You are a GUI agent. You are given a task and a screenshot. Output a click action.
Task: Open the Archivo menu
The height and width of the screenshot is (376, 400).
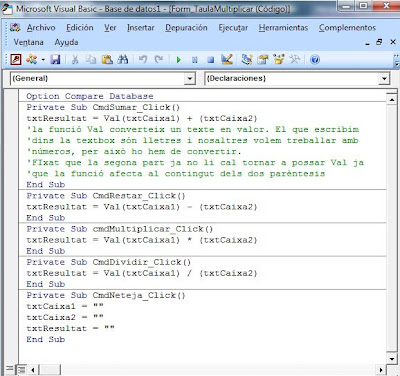coord(41,28)
